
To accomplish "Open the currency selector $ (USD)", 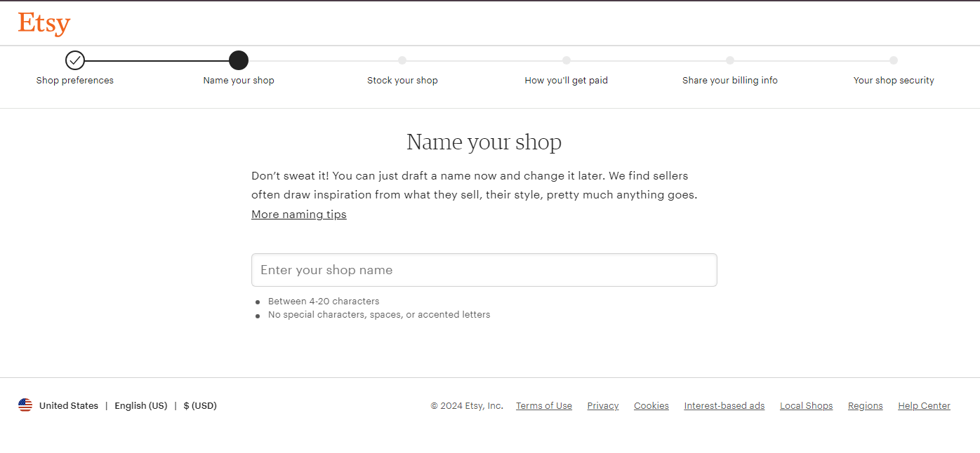I will [199, 405].
